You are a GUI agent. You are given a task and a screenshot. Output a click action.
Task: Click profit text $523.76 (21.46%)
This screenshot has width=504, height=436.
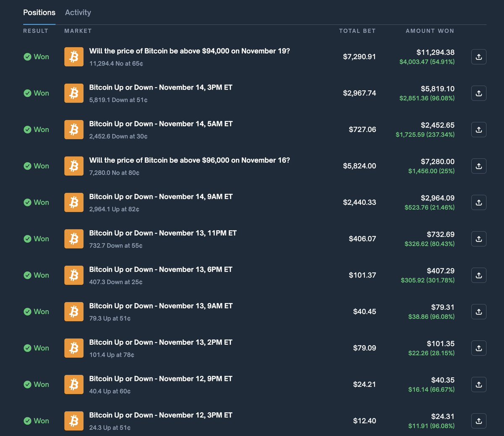tap(430, 207)
